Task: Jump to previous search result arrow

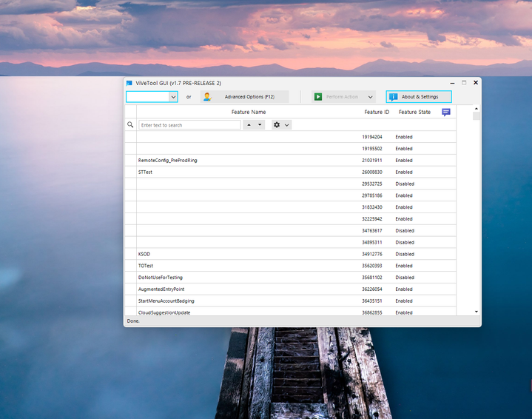Action: click(249, 125)
